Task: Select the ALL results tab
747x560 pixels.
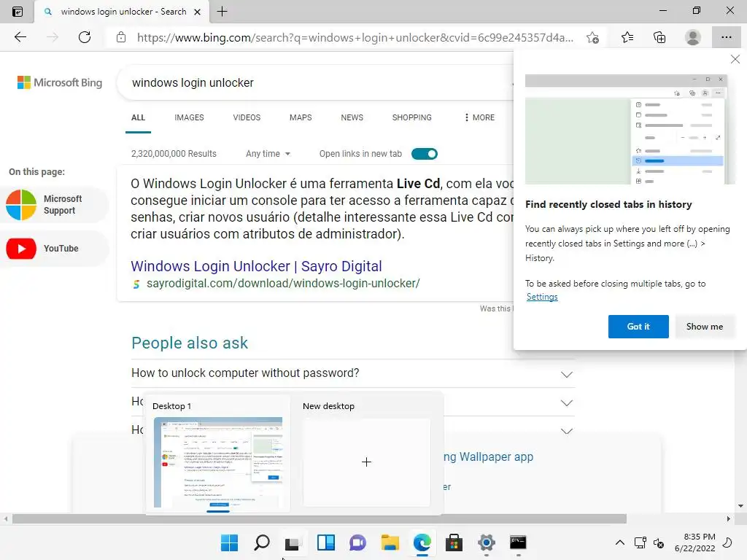Action: click(x=138, y=117)
